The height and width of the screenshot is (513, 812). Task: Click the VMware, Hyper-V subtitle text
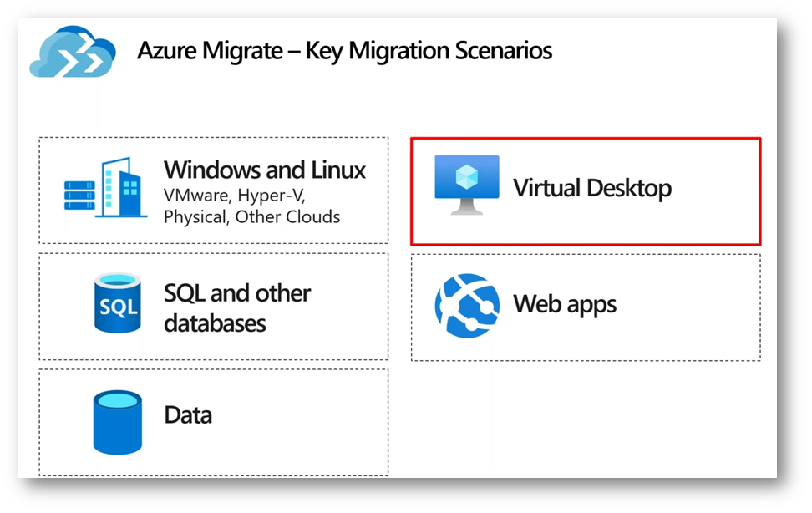(235, 196)
